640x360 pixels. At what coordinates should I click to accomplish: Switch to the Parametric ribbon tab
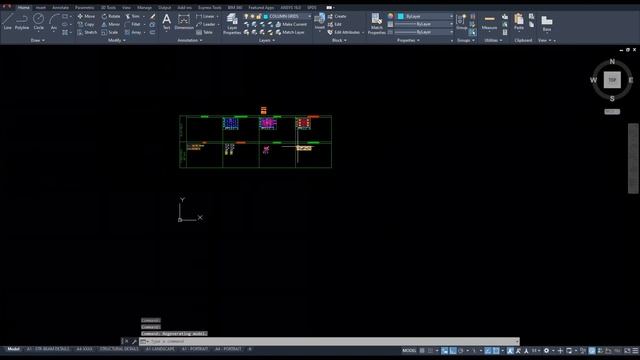(84, 7)
